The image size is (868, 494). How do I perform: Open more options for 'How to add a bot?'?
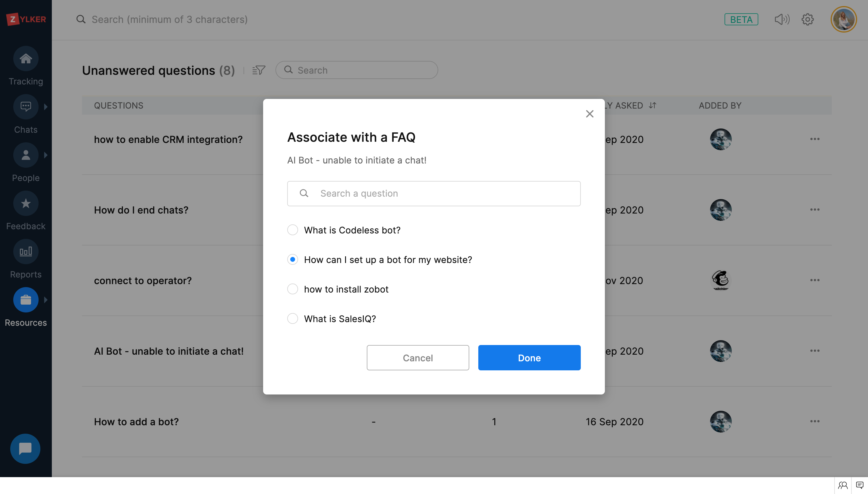coord(815,421)
